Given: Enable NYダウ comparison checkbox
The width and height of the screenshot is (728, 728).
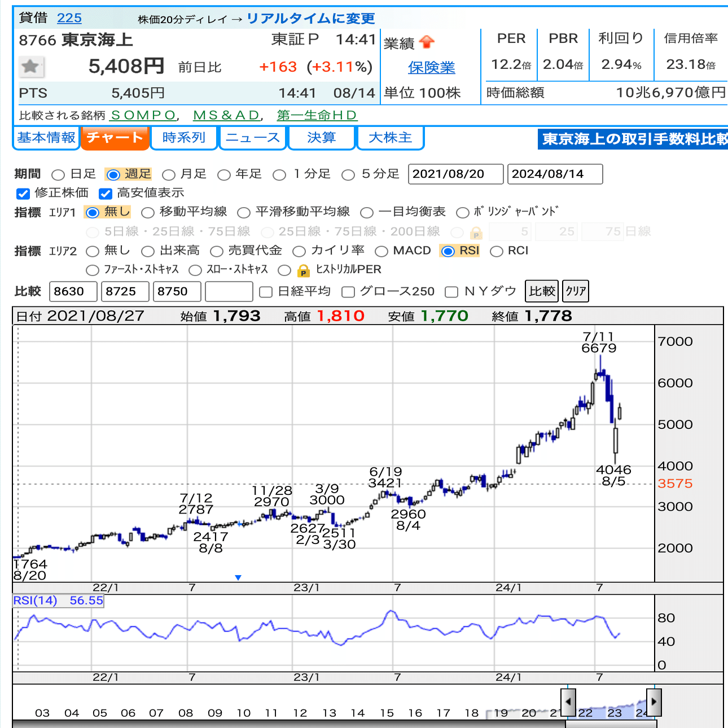Looking at the screenshot, I should [x=451, y=292].
